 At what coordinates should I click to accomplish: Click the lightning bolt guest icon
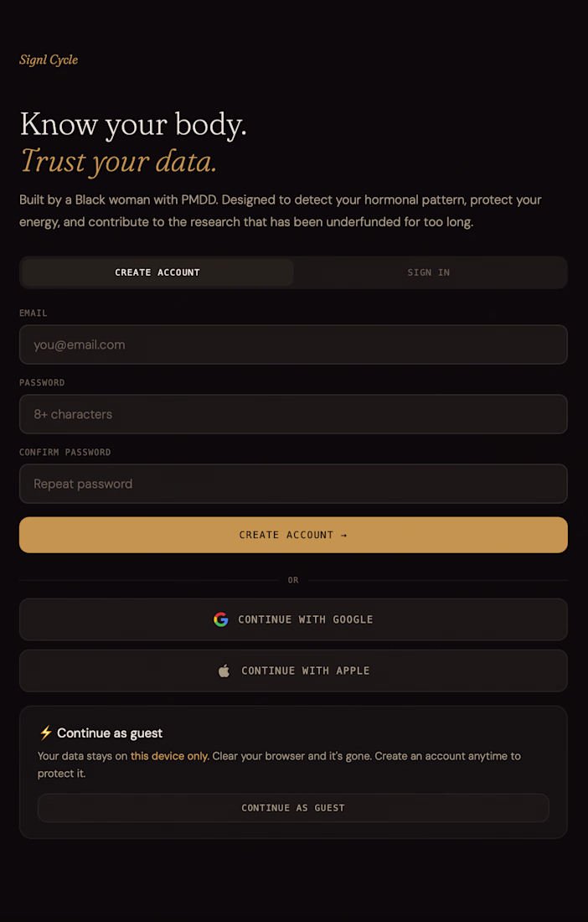coord(45,733)
